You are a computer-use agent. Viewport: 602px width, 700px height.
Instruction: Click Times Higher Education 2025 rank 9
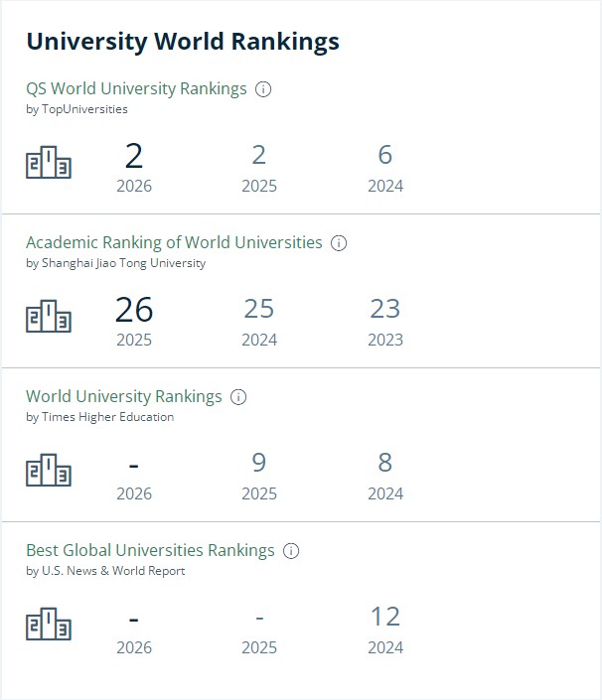tap(259, 463)
